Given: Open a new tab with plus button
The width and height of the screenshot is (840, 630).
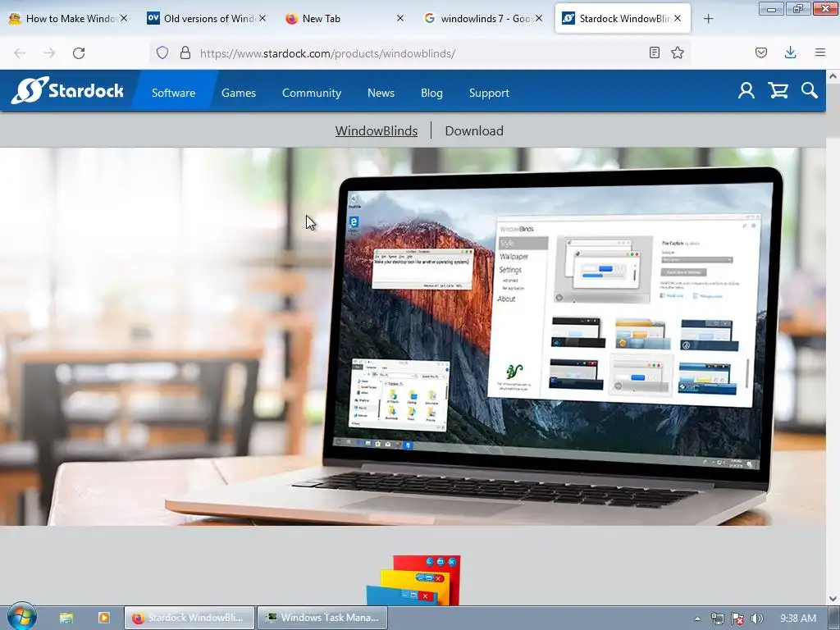Looking at the screenshot, I should point(708,19).
